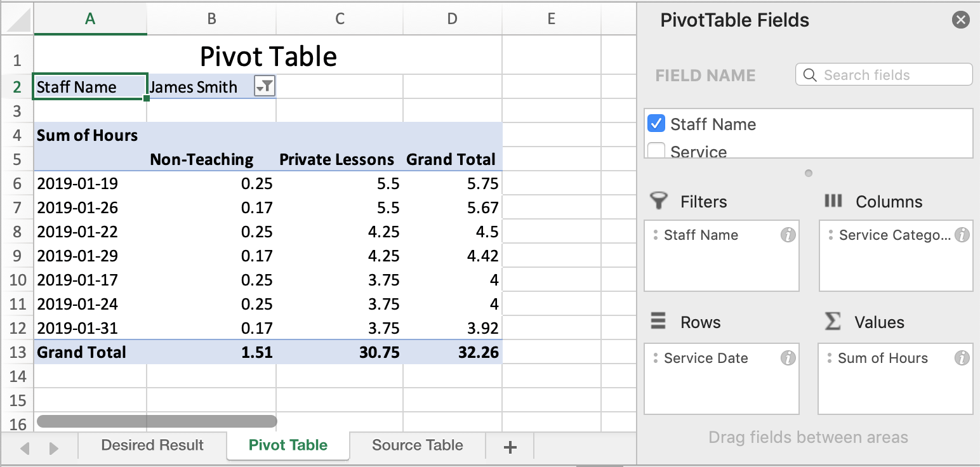
Task: Click info icon next to Staff Name filter
Action: coord(788,235)
